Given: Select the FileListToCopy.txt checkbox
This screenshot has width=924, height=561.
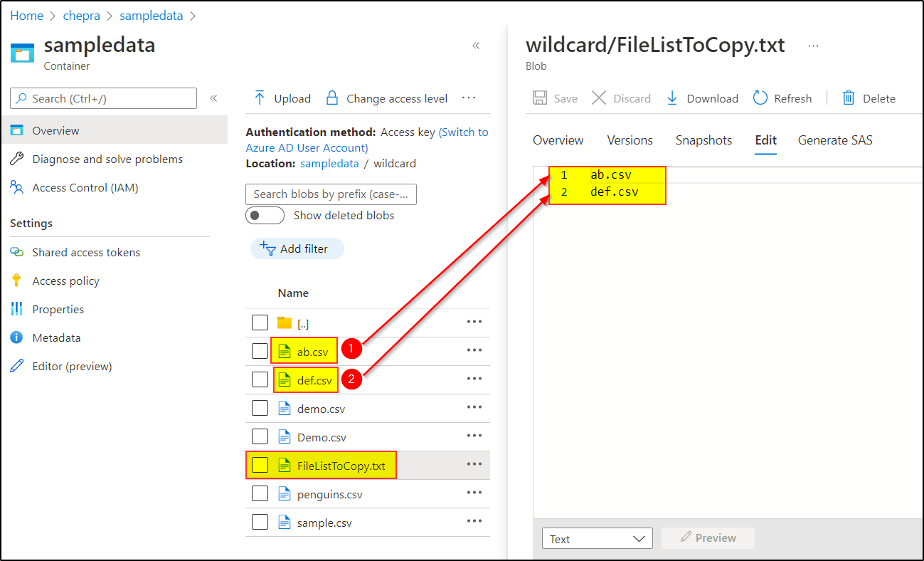Looking at the screenshot, I should (260, 464).
